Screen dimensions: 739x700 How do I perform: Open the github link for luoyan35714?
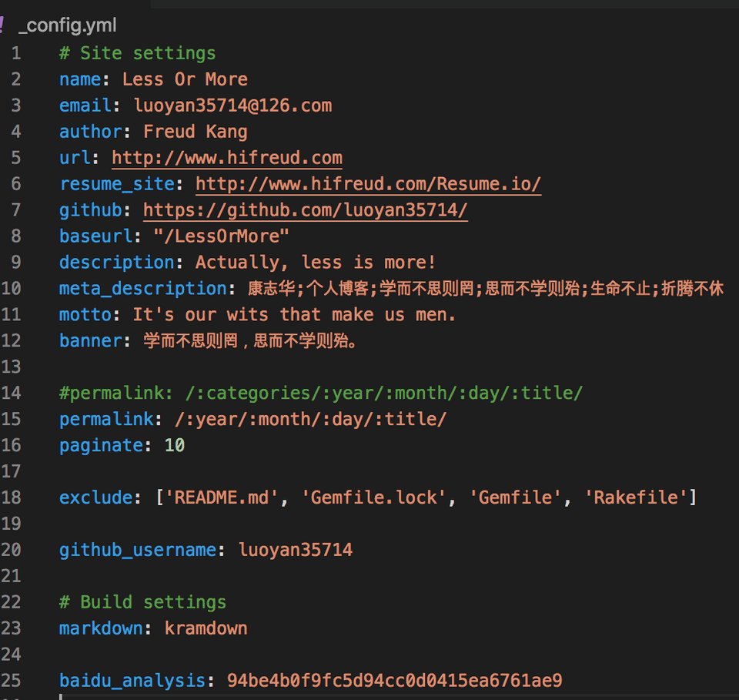pyautogui.click(x=305, y=209)
